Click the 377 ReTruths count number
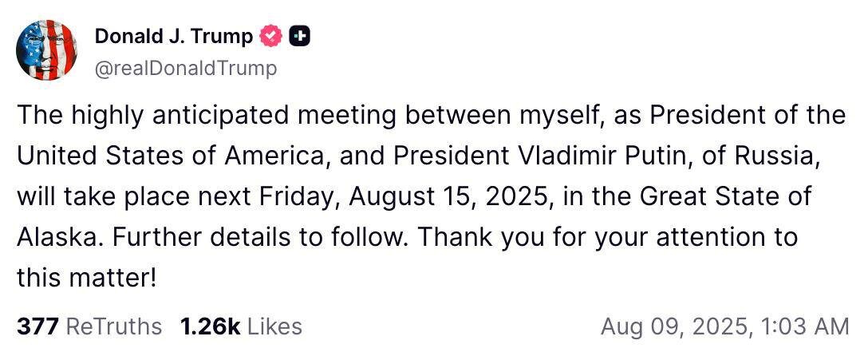The width and height of the screenshot is (868, 356). coord(37,326)
